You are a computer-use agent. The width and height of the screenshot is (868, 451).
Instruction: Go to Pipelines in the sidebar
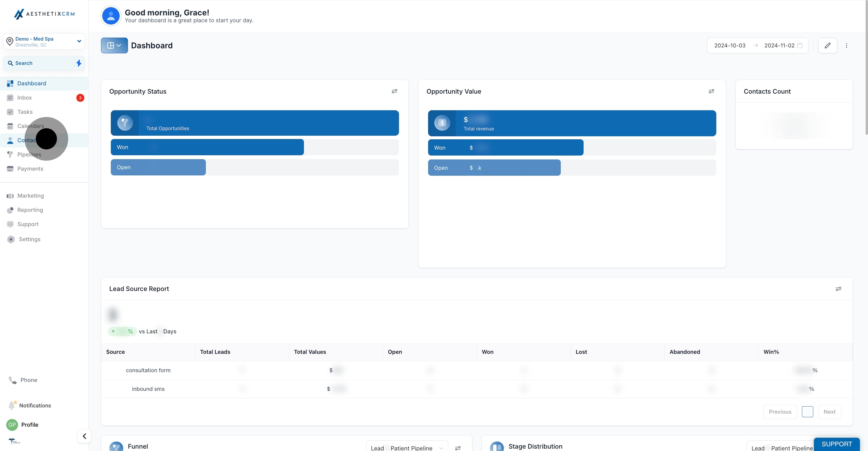coord(29,154)
